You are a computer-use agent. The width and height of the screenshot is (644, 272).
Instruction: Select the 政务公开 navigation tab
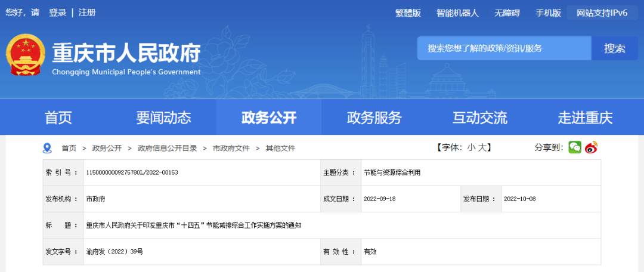268,118
